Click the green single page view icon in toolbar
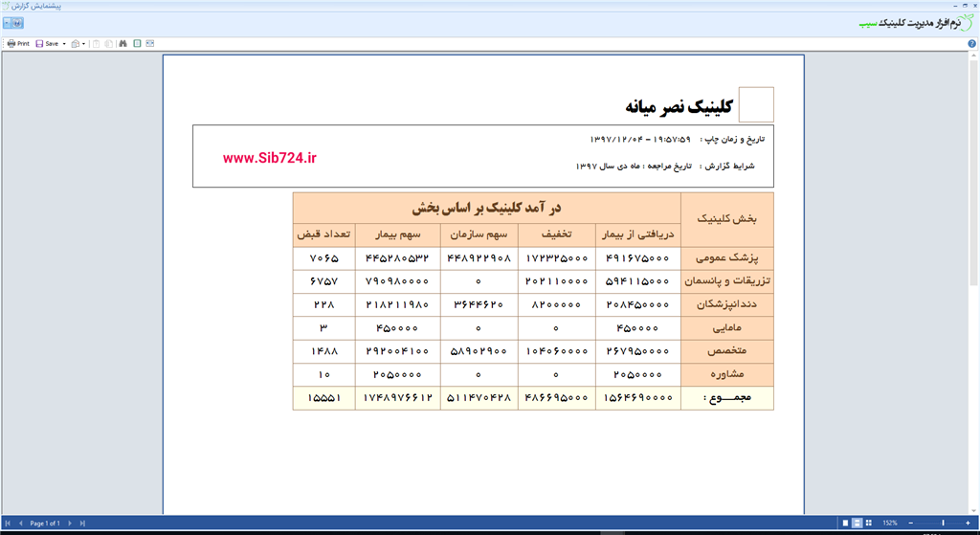This screenshot has width=980, height=535. click(x=137, y=44)
